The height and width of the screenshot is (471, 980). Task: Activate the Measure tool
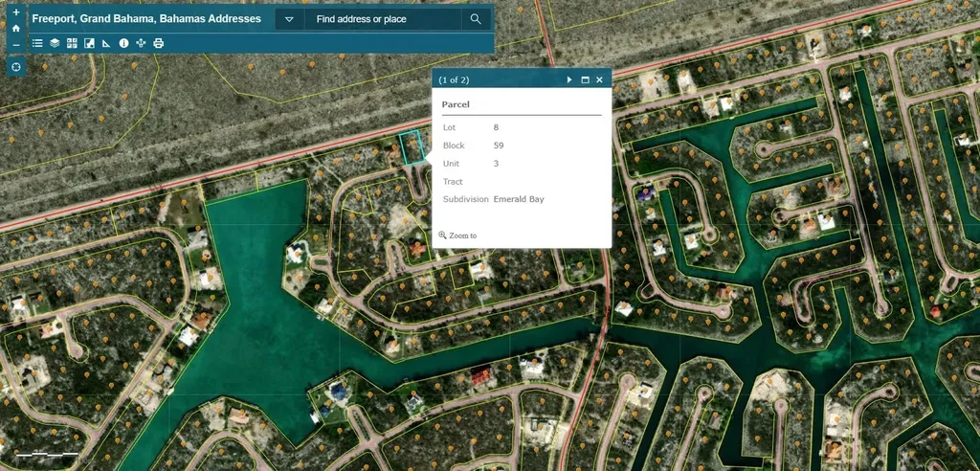pyautogui.click(x=106, y=43)
